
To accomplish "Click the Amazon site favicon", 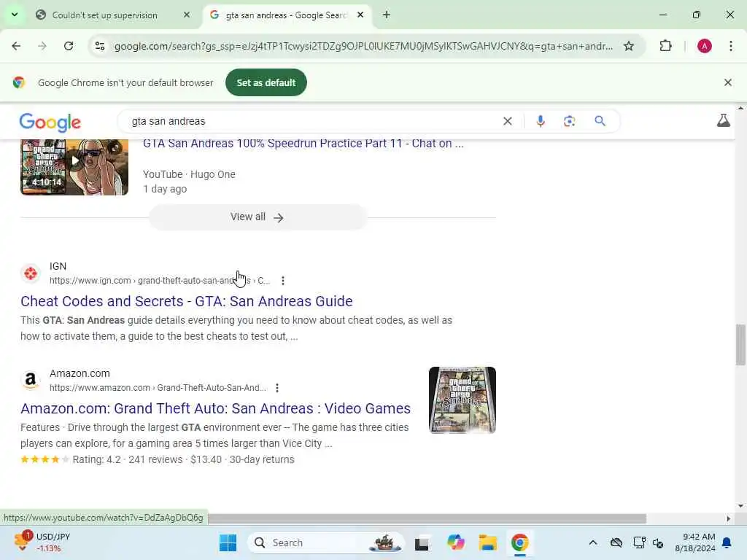I will (31, 381).
